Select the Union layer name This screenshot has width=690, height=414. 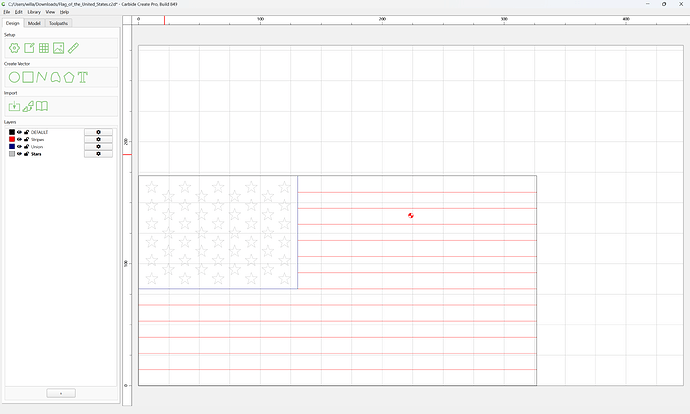[x=37, y=147]
